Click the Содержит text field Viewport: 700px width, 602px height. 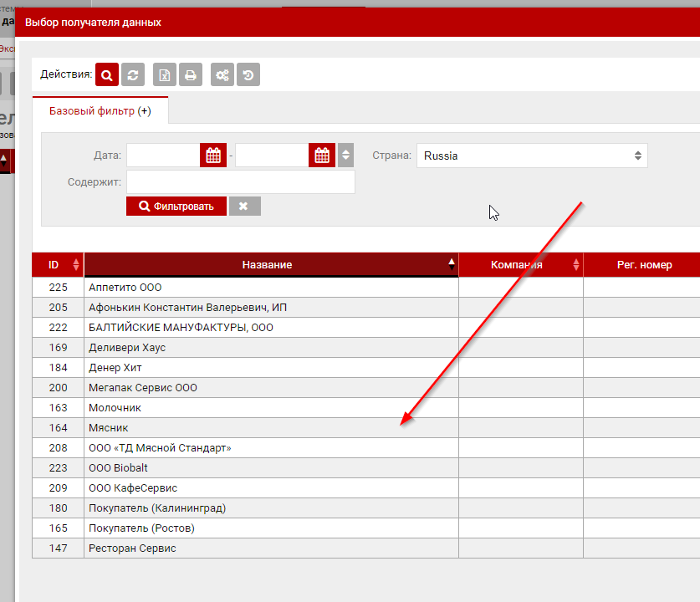point(240,181)
